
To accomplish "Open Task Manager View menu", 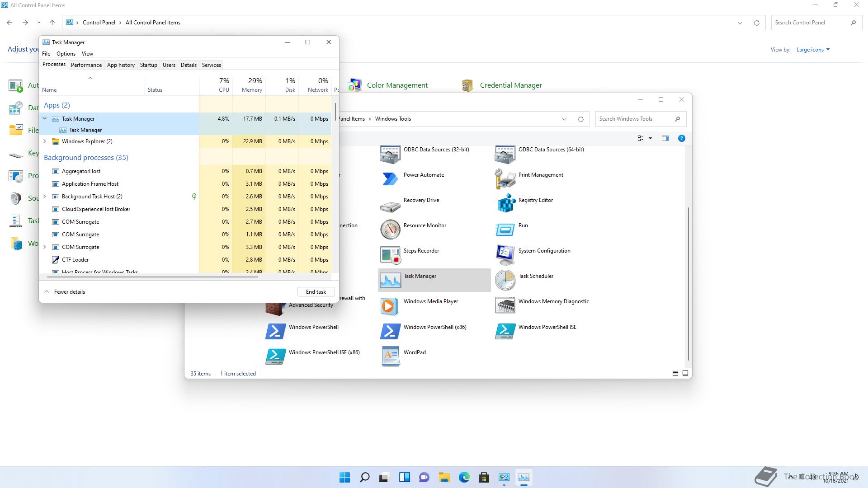I will point(87,54).
